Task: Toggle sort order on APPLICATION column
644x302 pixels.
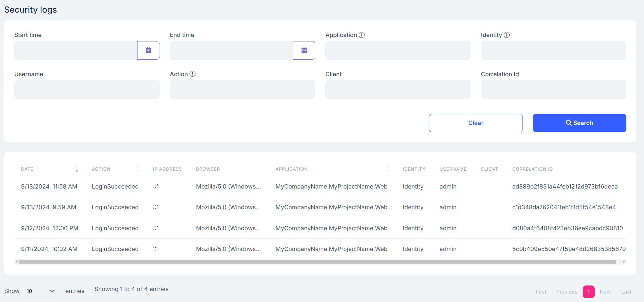Action: [388, 169]
